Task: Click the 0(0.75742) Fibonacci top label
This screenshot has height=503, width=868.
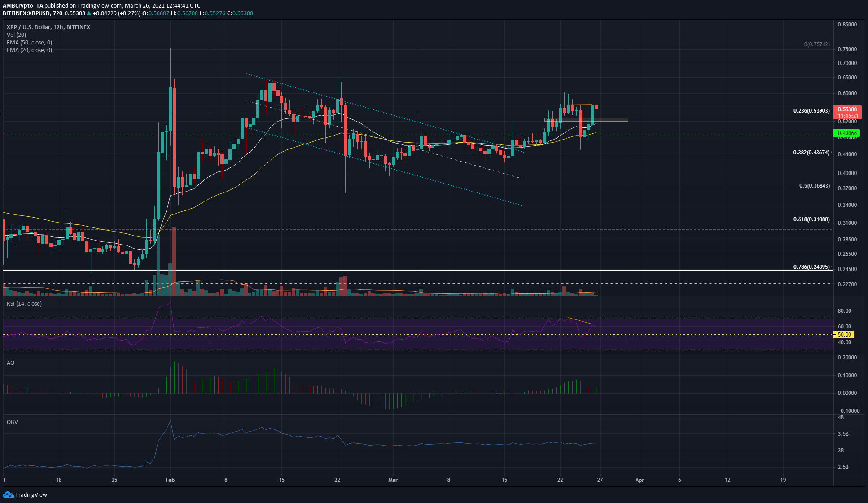Action: (x=817, y=44)
